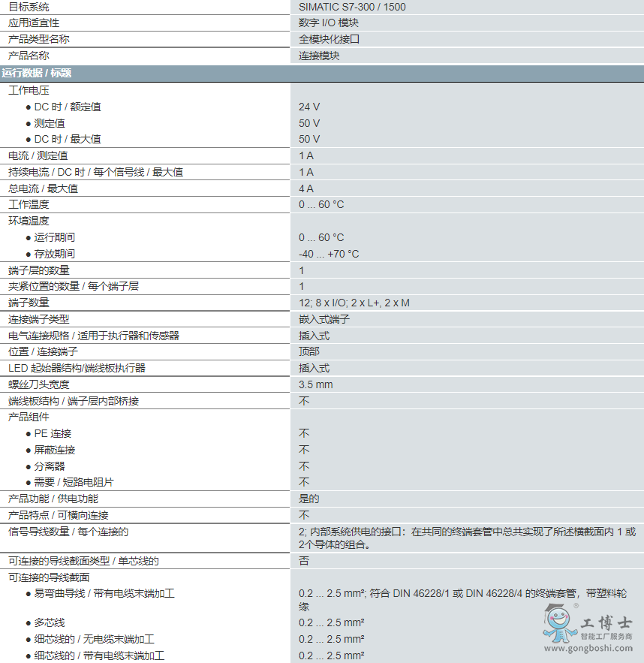The height and width of the screenshot is (663, 644).
Task: Select the '产品功能 / 供电功能' label
Action: (53, 499)
